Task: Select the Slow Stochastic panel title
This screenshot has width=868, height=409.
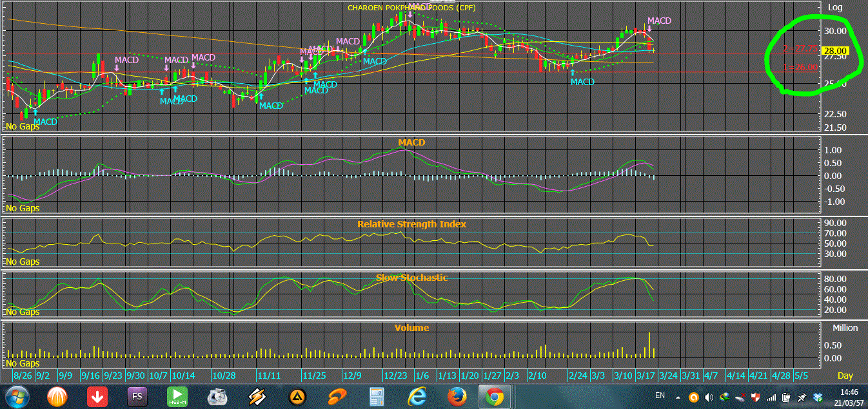Action: click(411, 278)
